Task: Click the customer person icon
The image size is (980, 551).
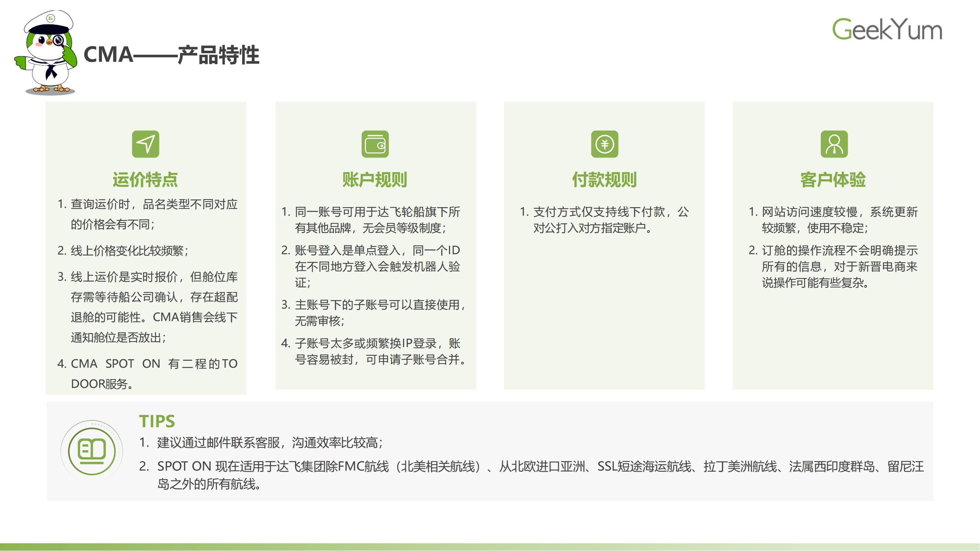Action: point(834,144)
